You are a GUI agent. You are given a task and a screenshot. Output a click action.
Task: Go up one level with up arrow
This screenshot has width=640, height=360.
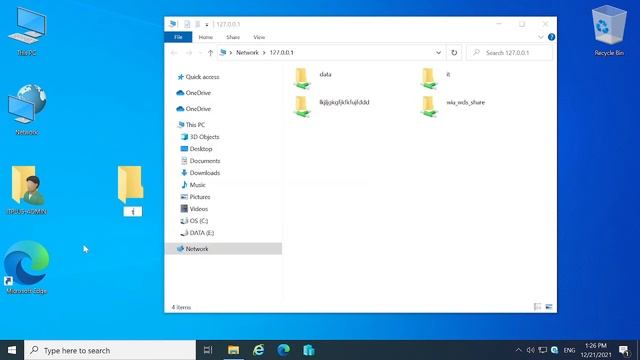[x=211, y=53]
